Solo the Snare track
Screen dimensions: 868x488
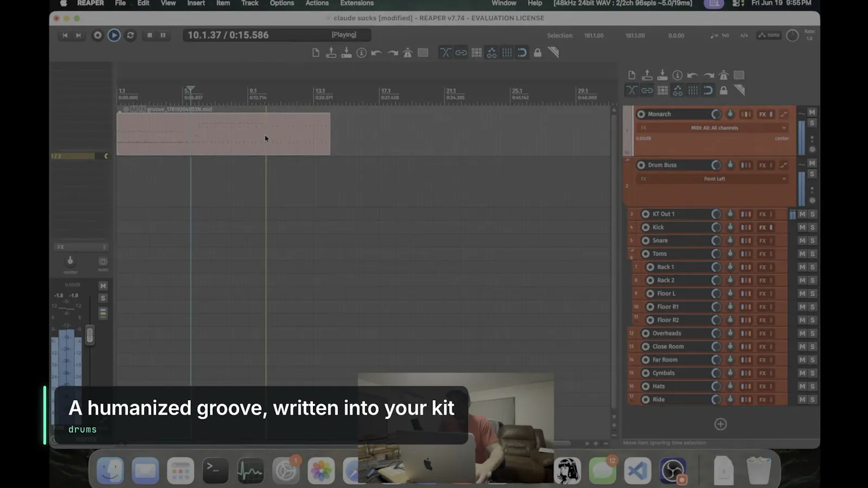coord(813,240)
